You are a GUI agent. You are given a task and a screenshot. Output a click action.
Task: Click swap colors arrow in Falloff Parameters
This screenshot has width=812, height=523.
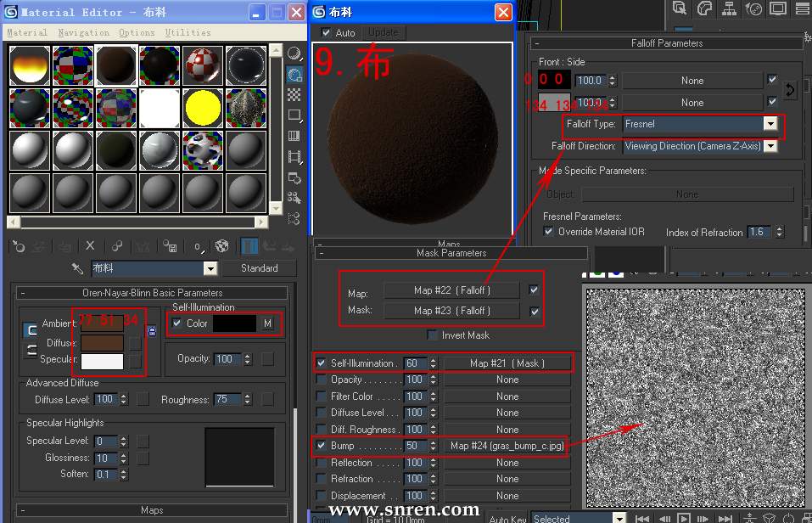[790, 90]
